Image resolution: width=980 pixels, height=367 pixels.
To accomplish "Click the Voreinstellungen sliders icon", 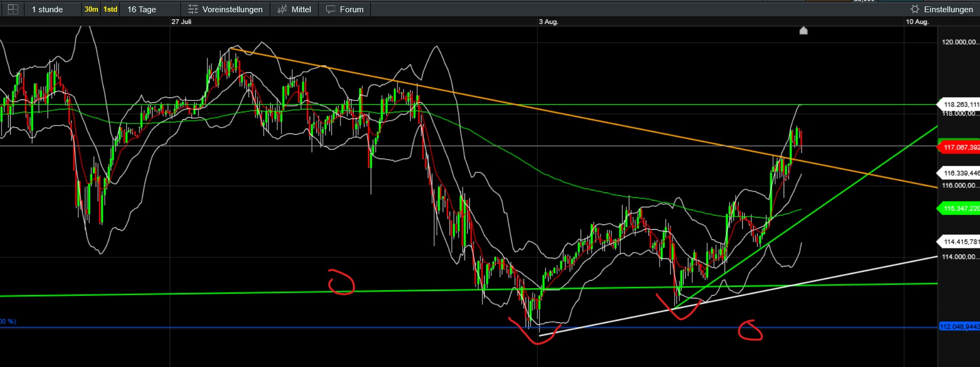I will (x=193, y=10).
